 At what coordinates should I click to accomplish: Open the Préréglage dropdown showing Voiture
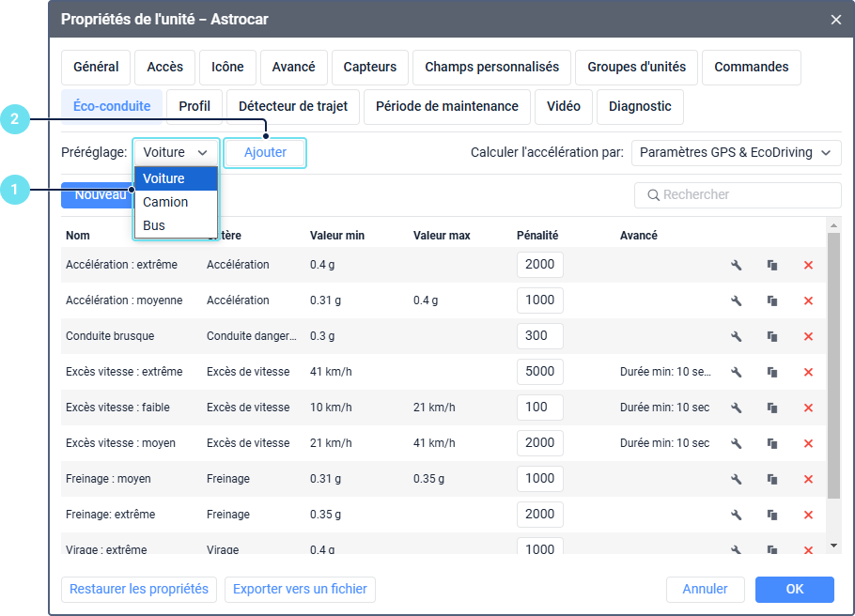(176, 153)
